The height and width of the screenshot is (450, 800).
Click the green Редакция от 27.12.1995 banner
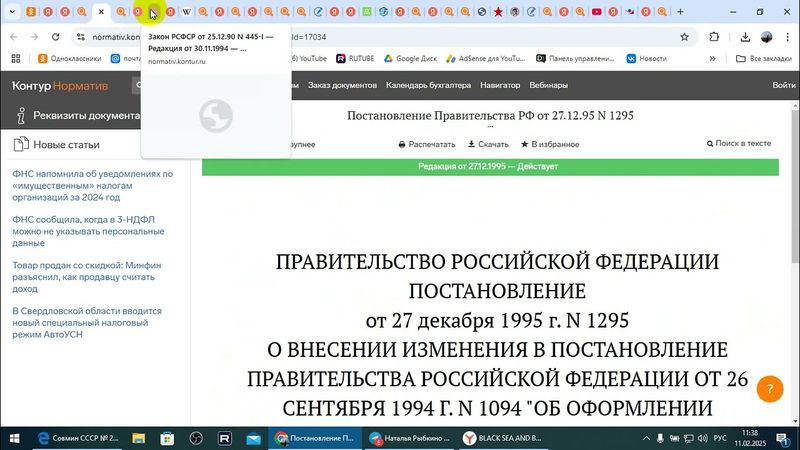pyautogui.click(x=490, y=167)
